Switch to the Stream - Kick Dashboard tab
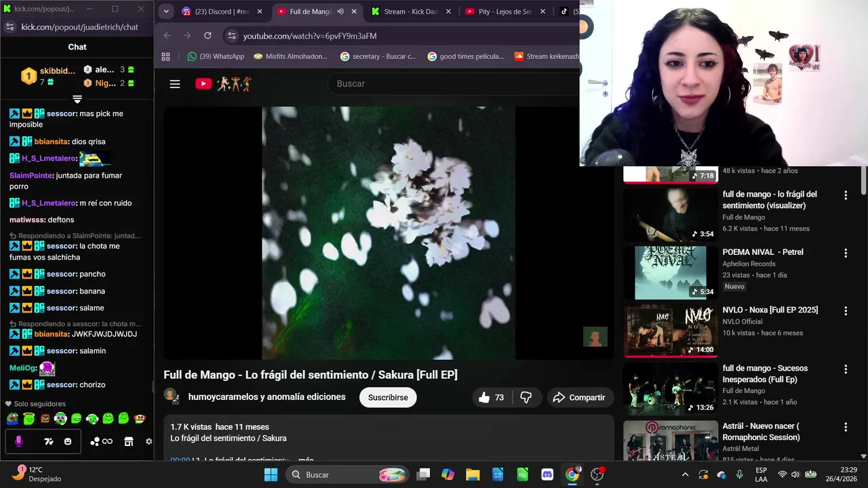Viewport: 868px width, 488px height. [411, 12]
